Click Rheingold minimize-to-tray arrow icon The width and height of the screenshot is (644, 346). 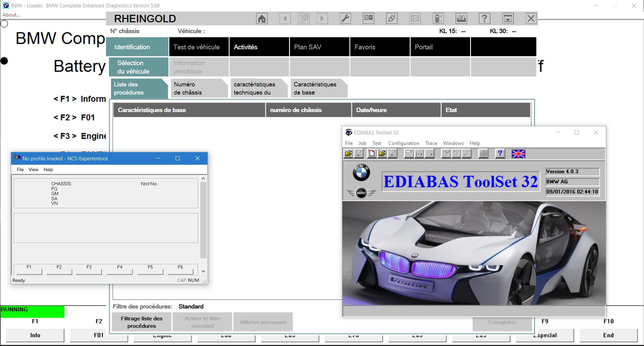pyautogui.click(x=508, y=19)
